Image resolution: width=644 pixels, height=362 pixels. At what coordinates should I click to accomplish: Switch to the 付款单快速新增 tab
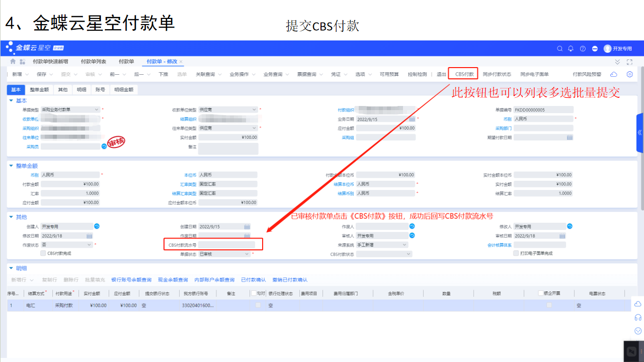[50, 61]
